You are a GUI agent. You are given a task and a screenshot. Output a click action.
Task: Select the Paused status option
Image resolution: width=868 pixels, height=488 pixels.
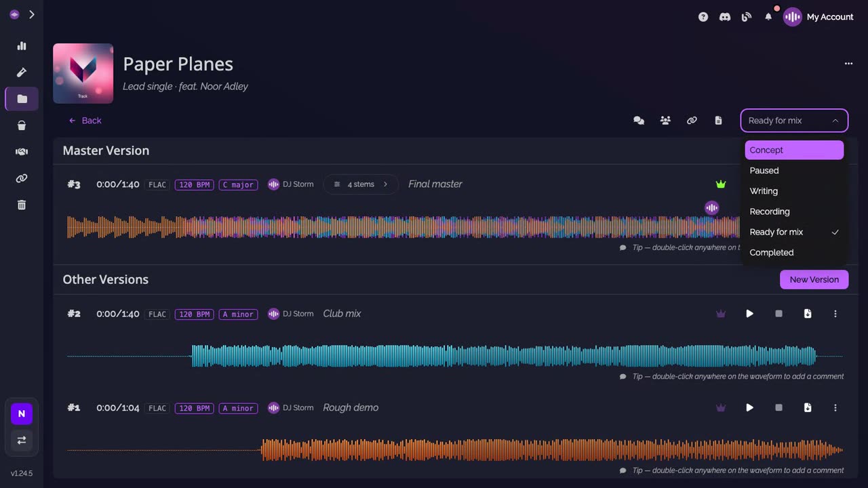point(794,171)
